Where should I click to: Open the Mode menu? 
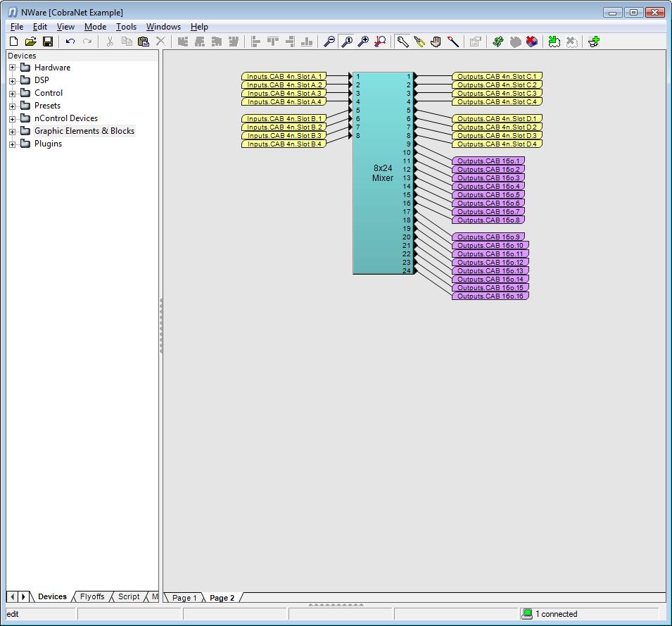95,27
